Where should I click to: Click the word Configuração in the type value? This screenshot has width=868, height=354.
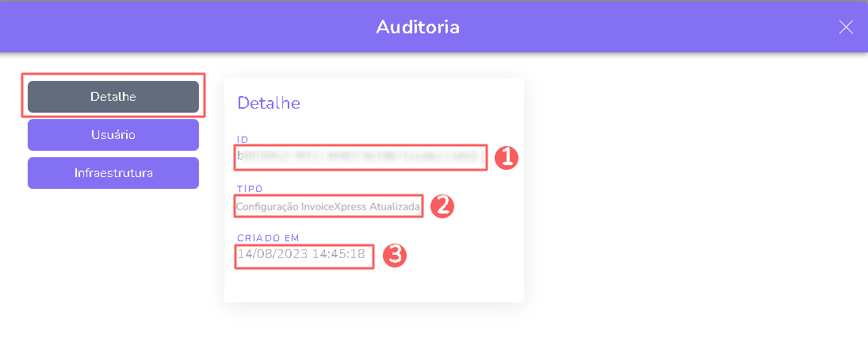[x=267, y=206]
